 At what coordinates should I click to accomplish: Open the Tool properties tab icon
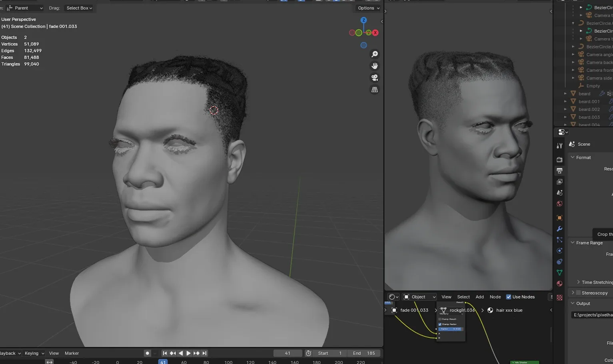click(559, 146)
